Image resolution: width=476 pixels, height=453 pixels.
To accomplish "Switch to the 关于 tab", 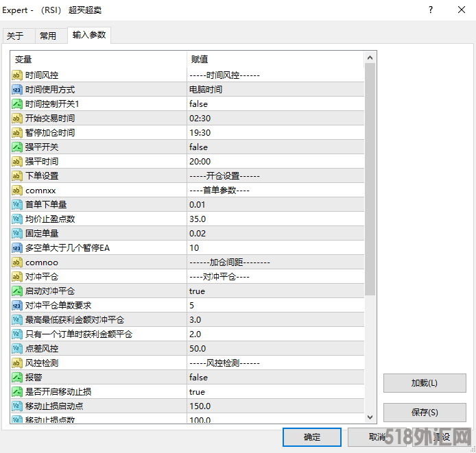I will click(19, 36).
